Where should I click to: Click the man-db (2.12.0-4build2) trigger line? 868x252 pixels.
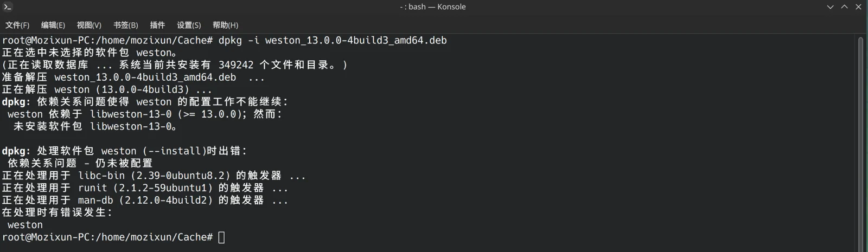(145, 201)
